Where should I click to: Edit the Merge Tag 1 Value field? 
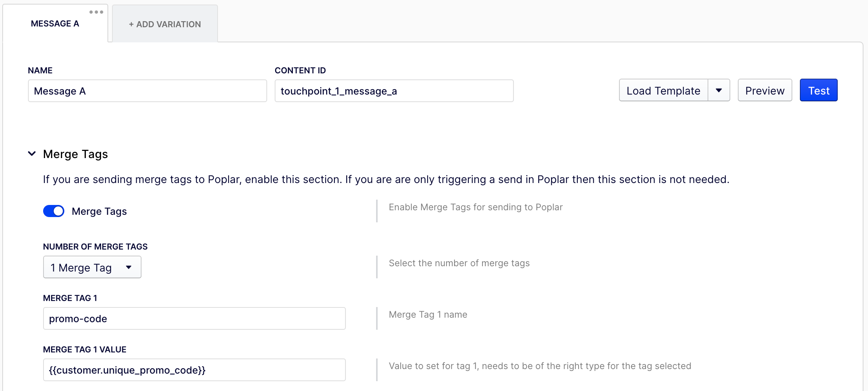194,370
